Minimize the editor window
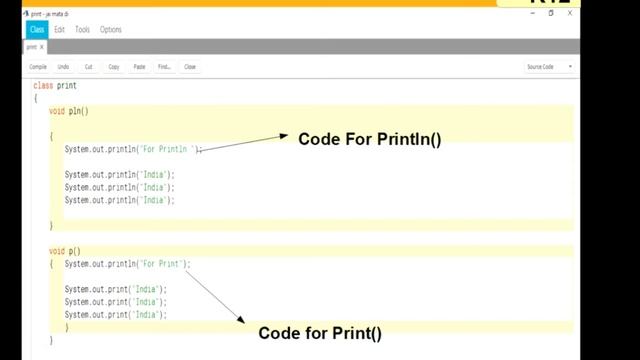Viewport: 640px width, 360px height. (532, 13)
